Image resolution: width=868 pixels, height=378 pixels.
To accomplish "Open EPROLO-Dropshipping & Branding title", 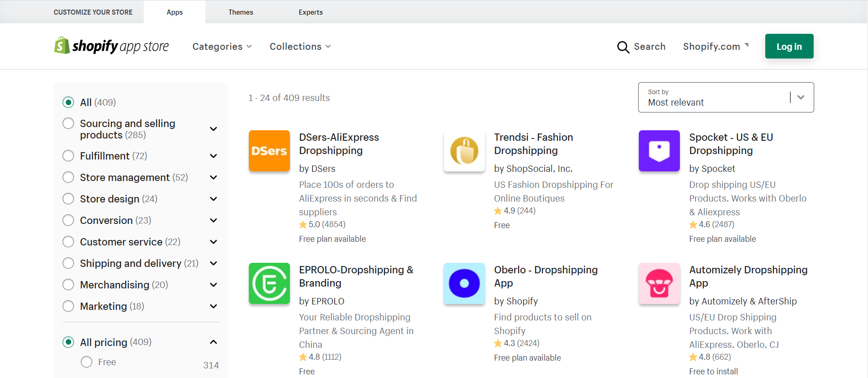I will pyautogui.click(x=356, y=277).
